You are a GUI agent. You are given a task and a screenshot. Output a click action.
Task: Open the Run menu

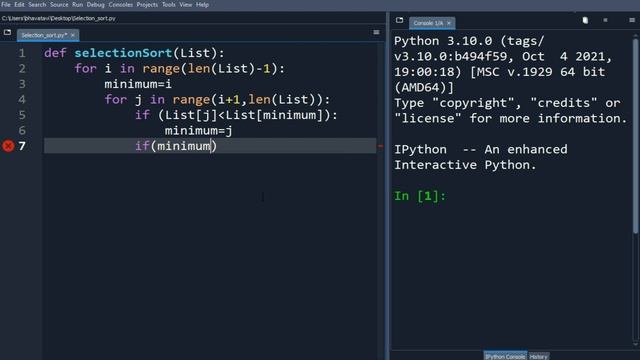(x=78, y=5)
